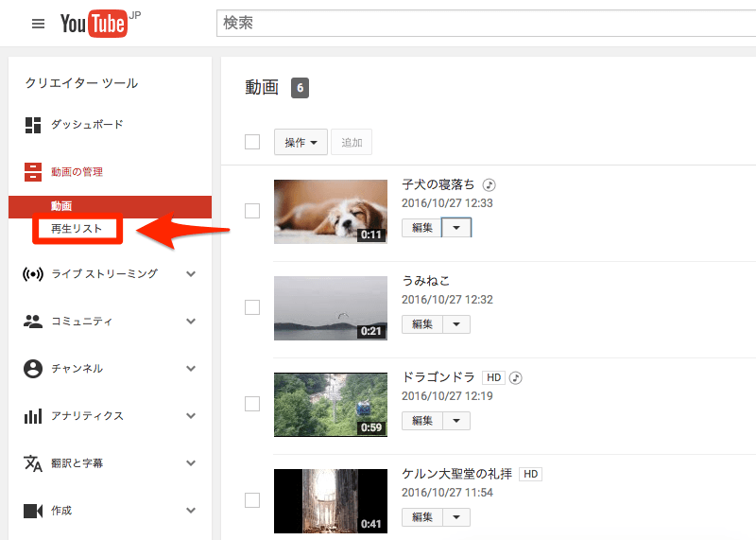Select the 再生リスト submenu item
The height and width of the screenshot is (540, 756).
(77, 229)
